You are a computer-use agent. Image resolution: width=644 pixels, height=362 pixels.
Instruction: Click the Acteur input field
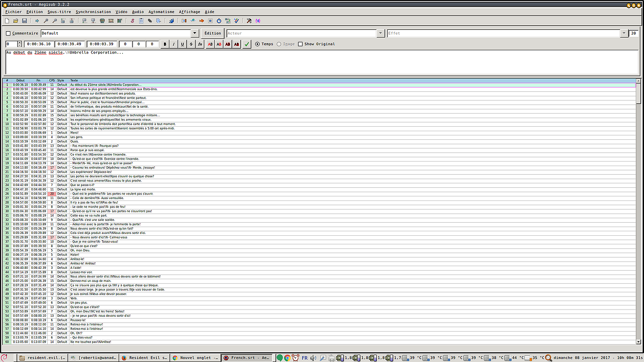(301, 33)
